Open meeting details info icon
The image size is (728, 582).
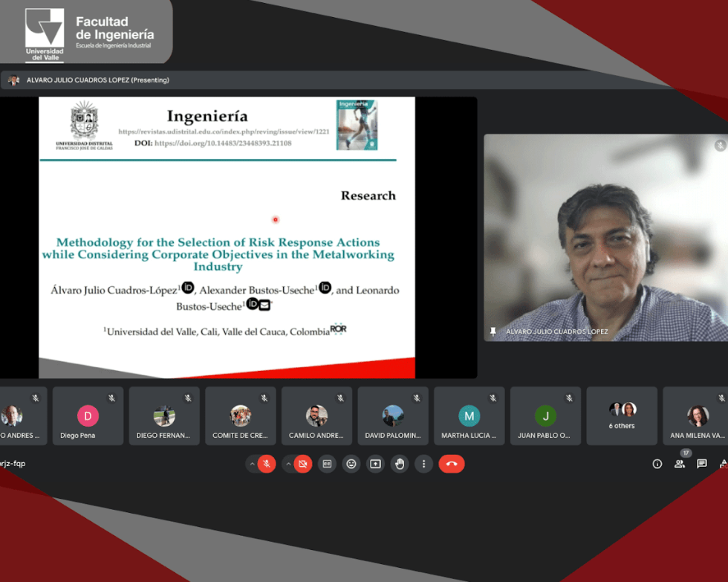coord(657,464)
